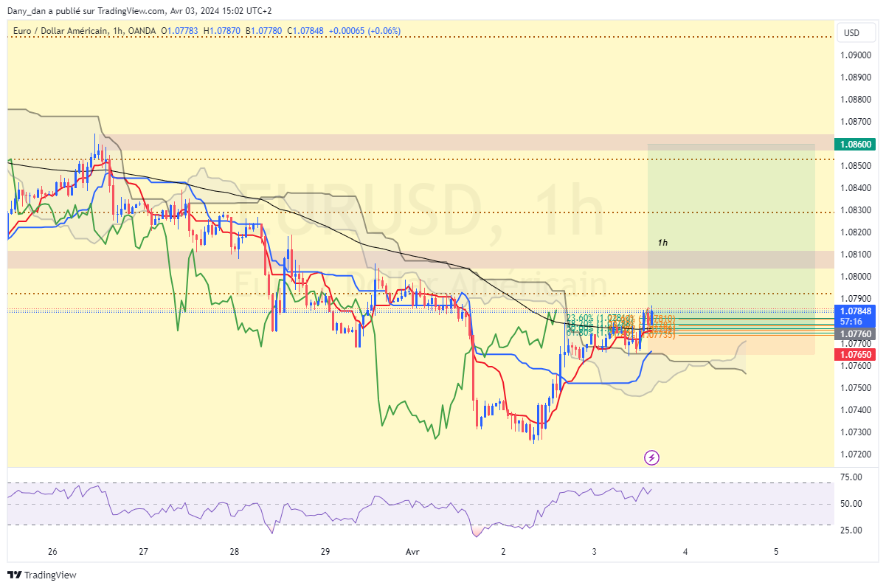Click the '29' date label on time axis
Viewport: 886px width, 588px height.
pos(325,551)
